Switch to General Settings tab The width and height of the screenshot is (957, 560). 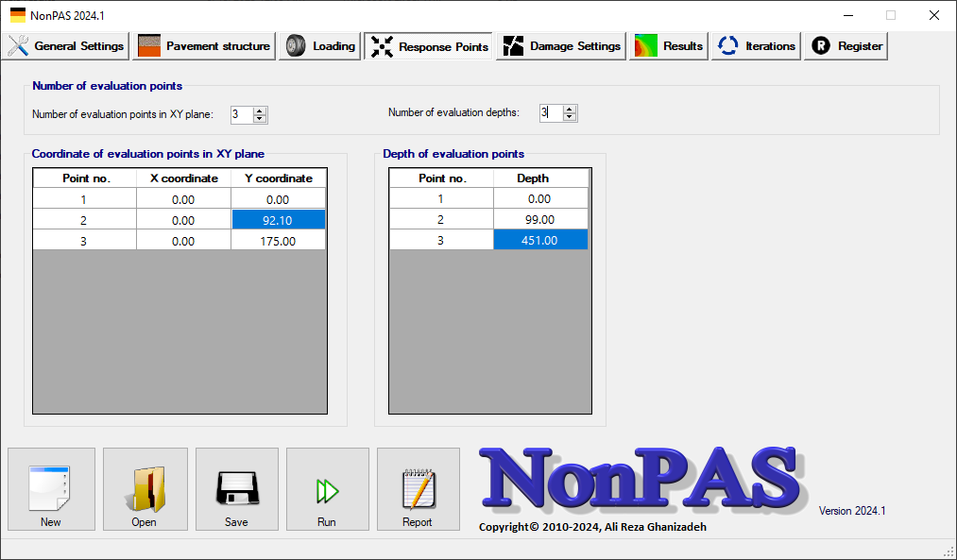[x=66, y=45]
